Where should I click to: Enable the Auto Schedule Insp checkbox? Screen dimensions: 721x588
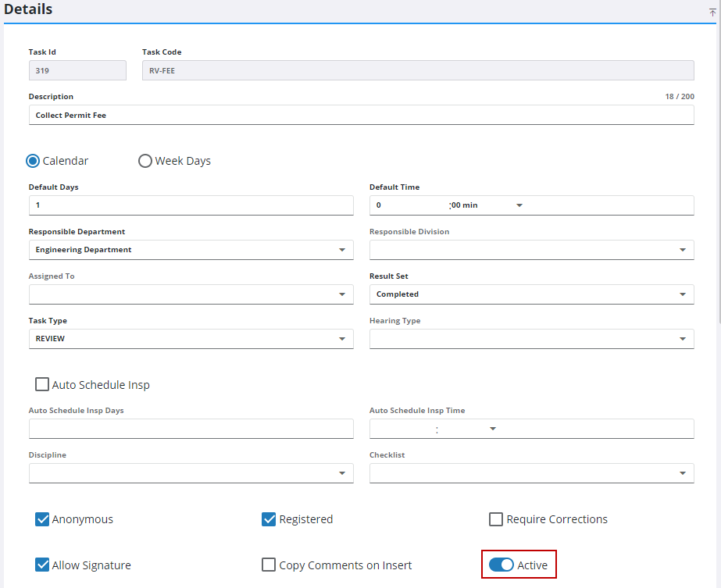(42, 384)
